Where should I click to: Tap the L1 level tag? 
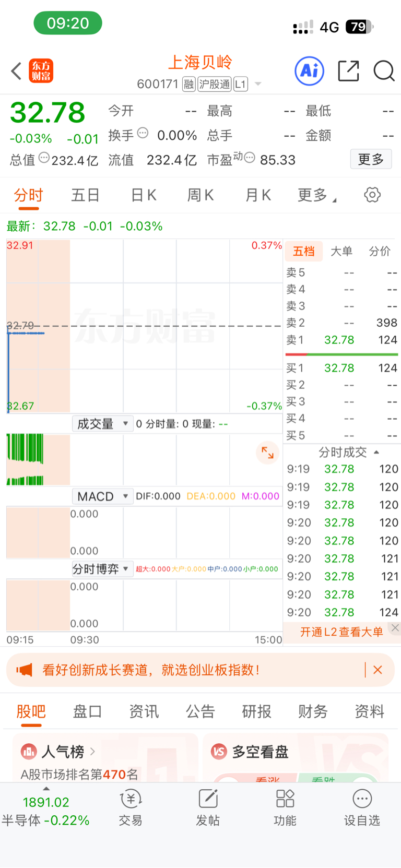(240, 84)
